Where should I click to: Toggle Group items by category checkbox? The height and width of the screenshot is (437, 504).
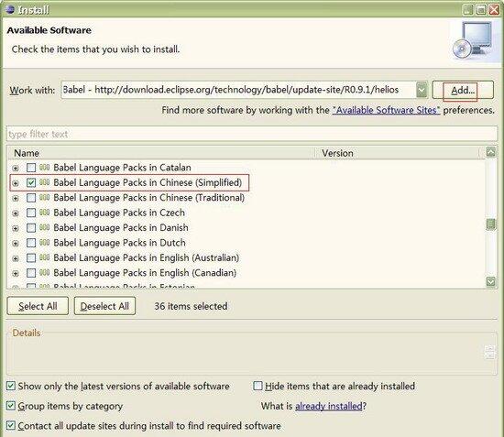tap(11, 406)
